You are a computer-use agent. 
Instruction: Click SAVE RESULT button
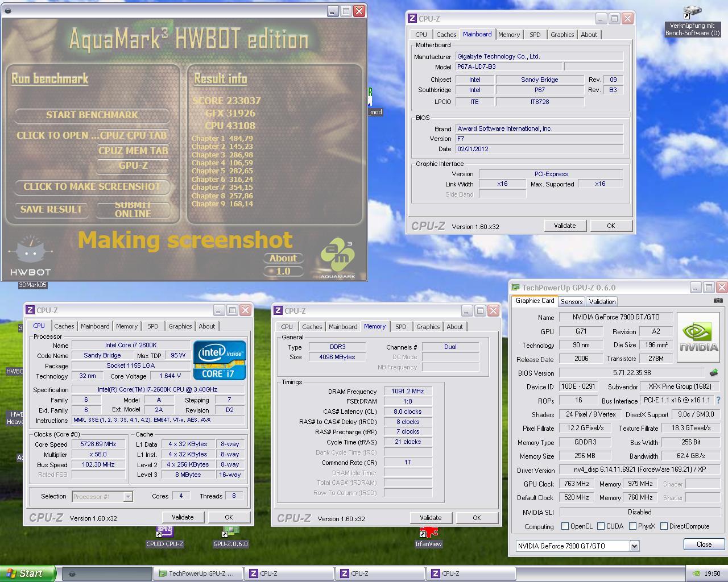(x=51, y=209)
